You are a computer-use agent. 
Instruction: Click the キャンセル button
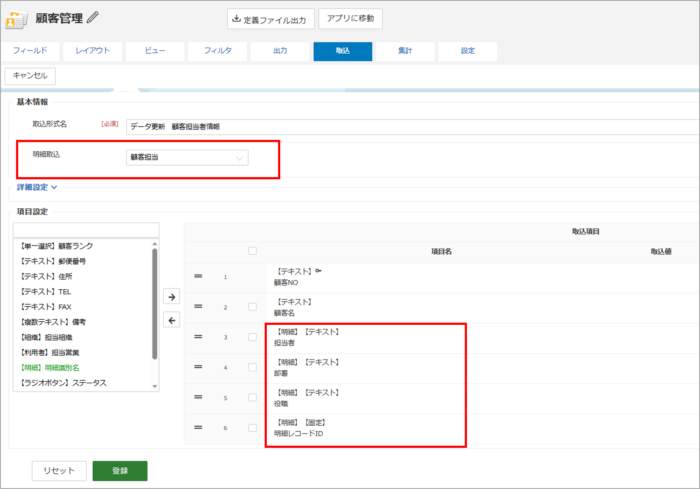tap(30, 76)
